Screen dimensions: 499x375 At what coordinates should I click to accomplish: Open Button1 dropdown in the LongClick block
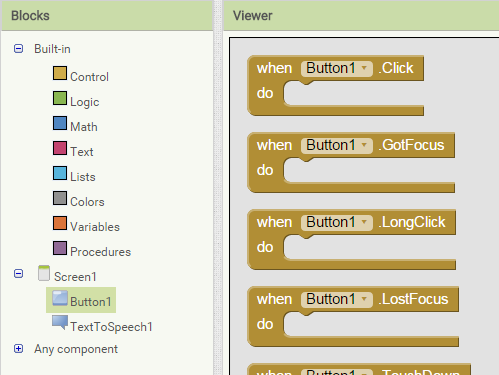337,222
